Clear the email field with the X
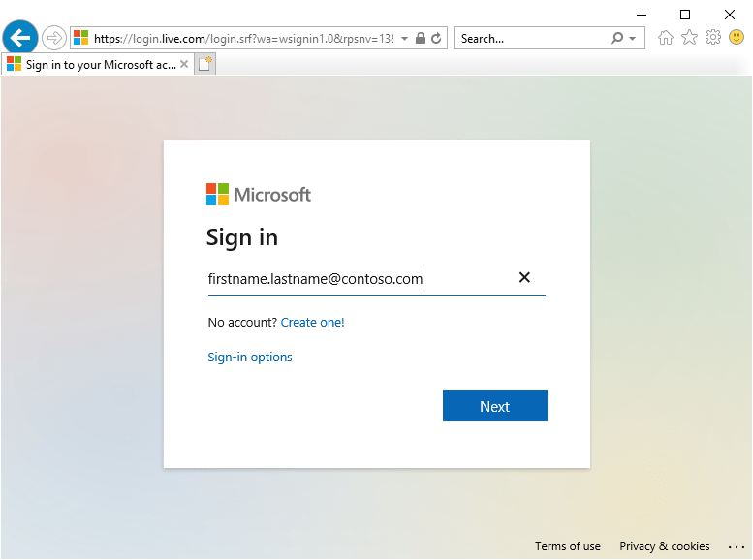This screenshot has width=753, height=560. pyautogui.click(x=524, y=278)
